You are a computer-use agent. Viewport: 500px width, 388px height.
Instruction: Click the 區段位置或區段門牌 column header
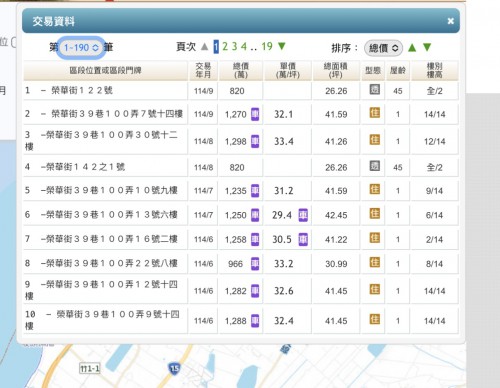tap(105, 70)
